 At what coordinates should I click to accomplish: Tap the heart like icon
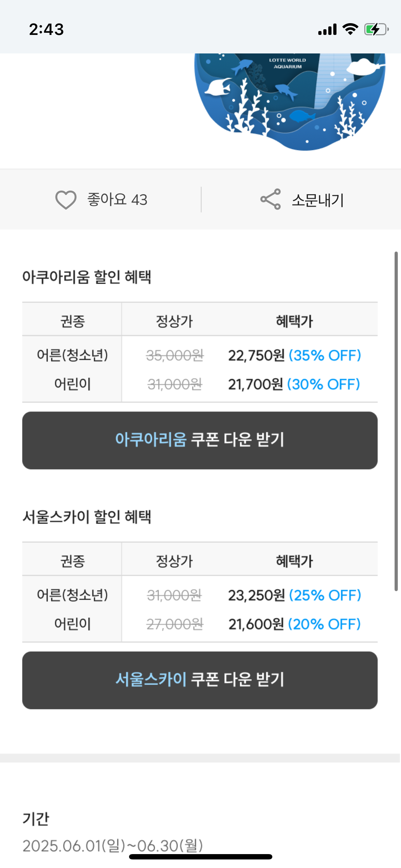(66, 200)
